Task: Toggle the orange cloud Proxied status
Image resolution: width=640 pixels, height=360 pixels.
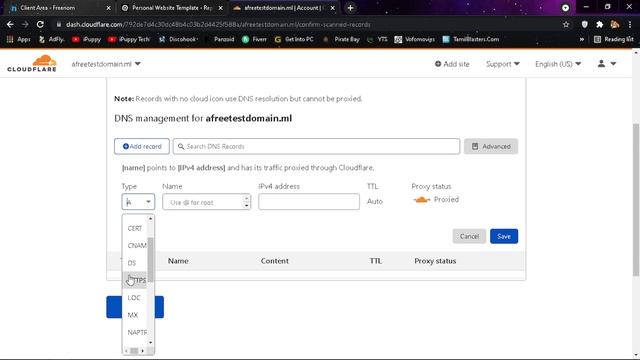Action: tap(421, 200)
